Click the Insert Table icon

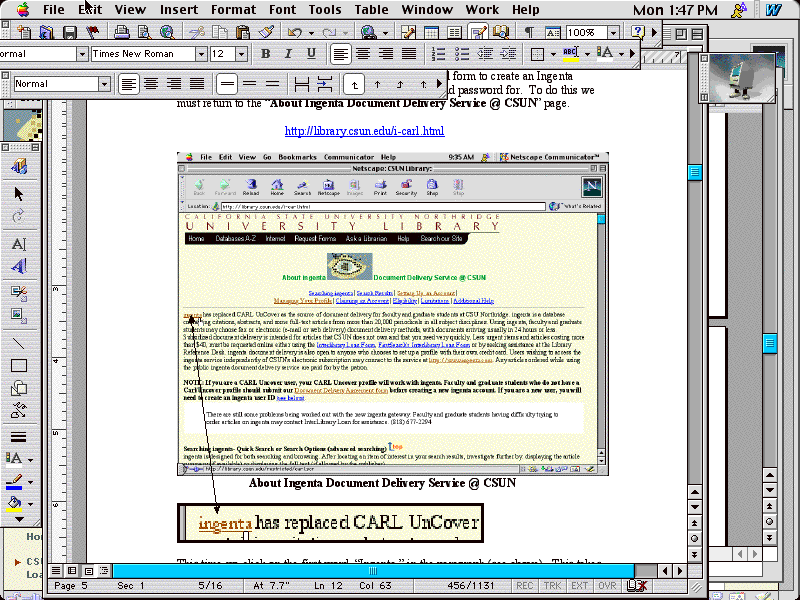pos(431,33)
